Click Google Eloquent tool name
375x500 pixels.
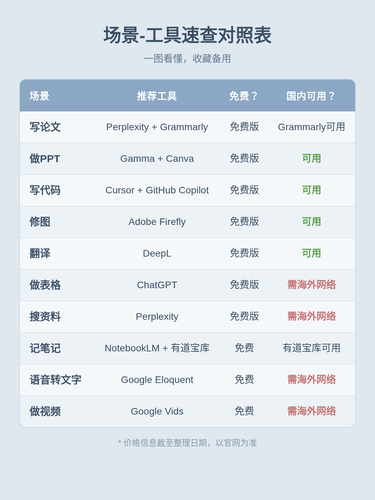tap(157, 380)
